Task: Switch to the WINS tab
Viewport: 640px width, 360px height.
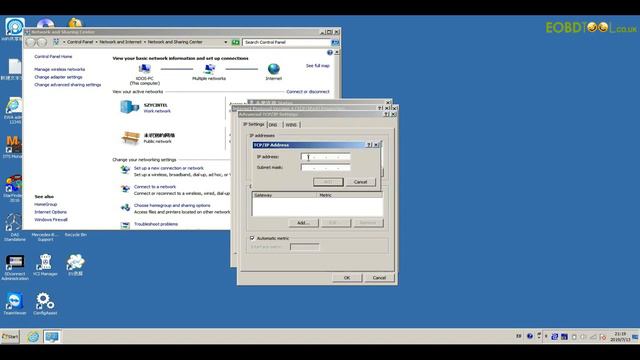Action: pos(291,124)
